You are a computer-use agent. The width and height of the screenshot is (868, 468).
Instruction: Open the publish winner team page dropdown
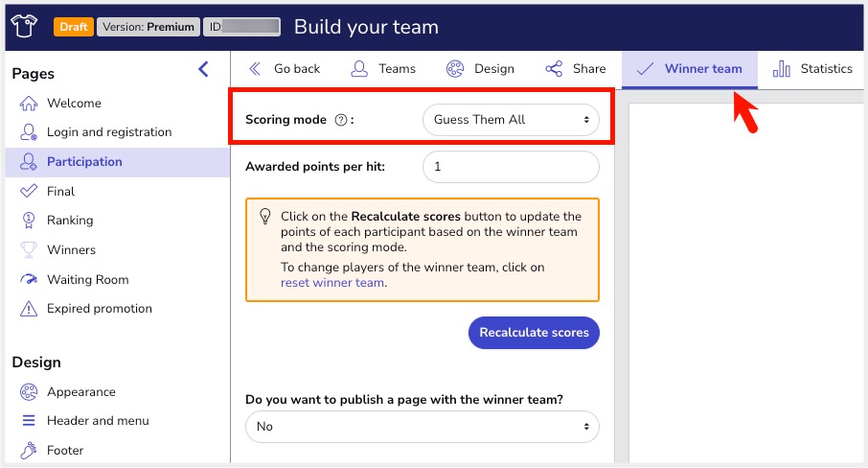[422, 427]
